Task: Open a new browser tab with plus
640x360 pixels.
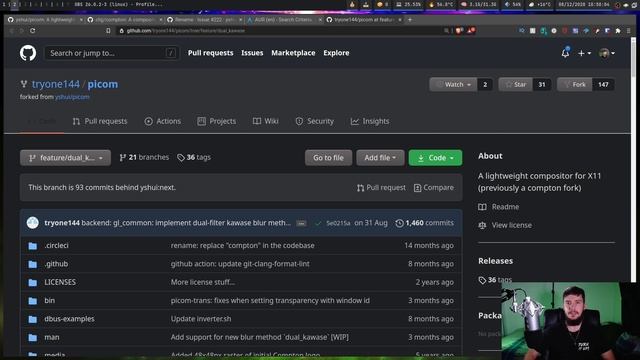Action: tap(410, 20)
